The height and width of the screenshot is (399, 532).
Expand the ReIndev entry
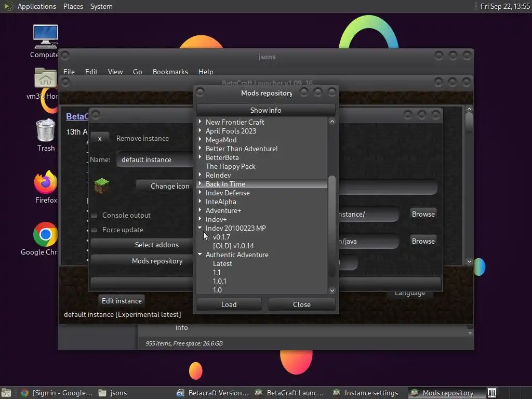pyautogui.click(x=200, y=175)
